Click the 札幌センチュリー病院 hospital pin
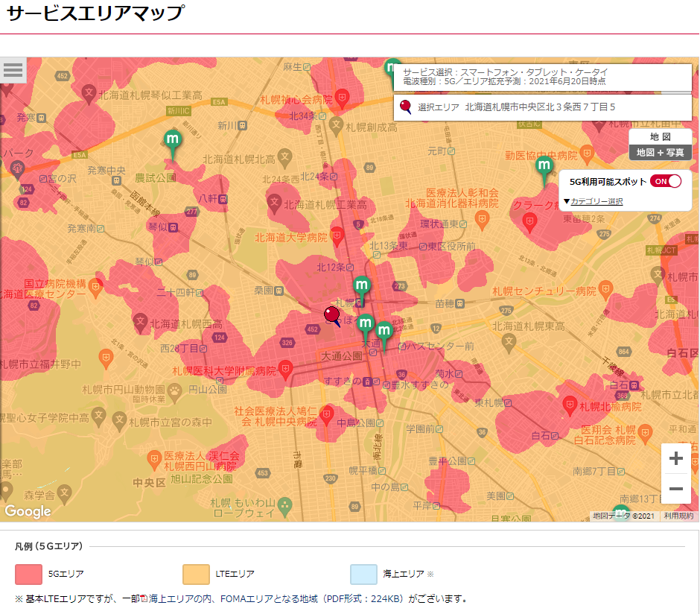 [605, 291]
